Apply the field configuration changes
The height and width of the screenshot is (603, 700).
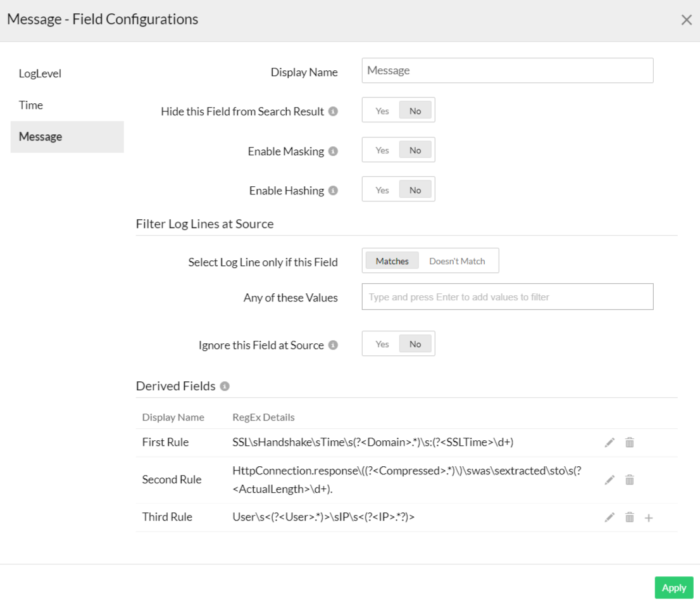[673, 588]
